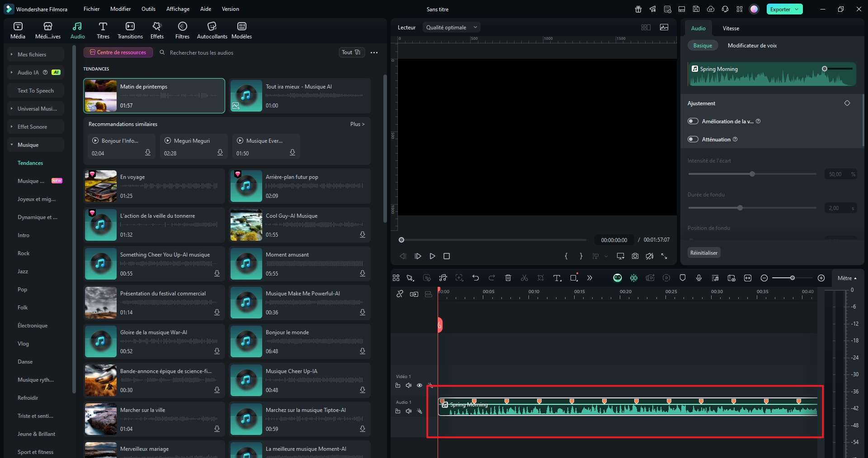The width and height of the screenshot is (868, 458).
Task: Click the multi-pane layout icon in timeline toolbar
Action: click(396, 278)
